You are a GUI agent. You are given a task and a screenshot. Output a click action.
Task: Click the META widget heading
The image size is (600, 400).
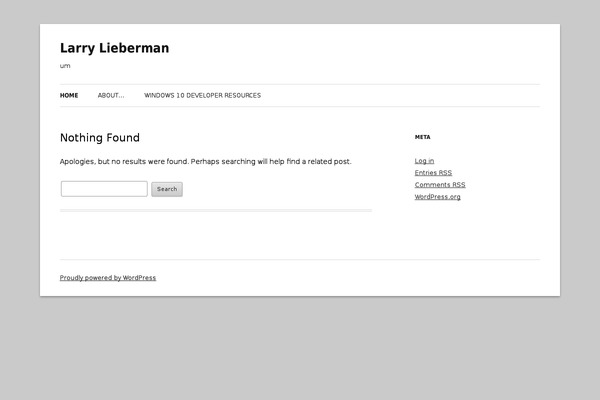click(x=422, y=137)
